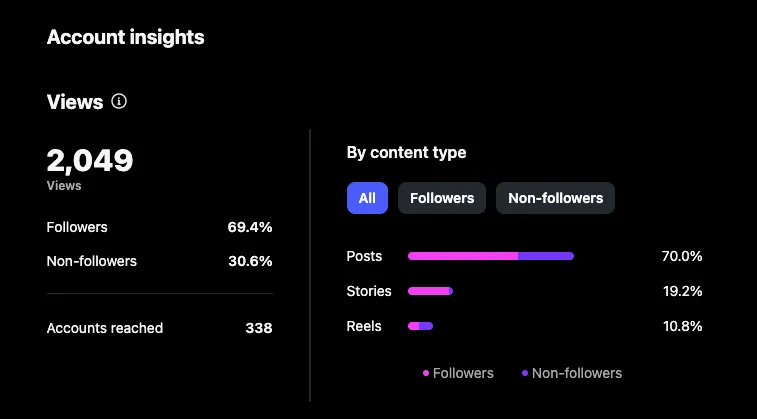Click the Stories content type label
Viewport: 757px width, 419px height.
pos(369,291)
